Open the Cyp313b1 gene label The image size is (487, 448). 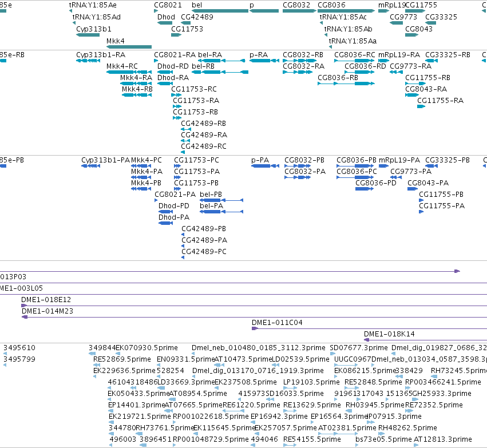[x=93, y=29]
